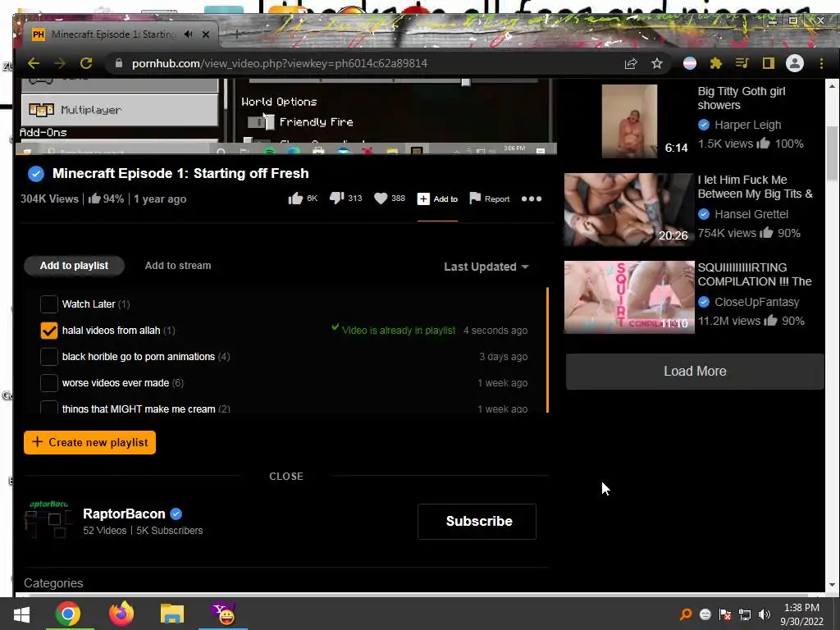Mute the tab using its speaker icon
Image resolution: width=840 pixels, height=630 pixels.
tap(189, 34)
